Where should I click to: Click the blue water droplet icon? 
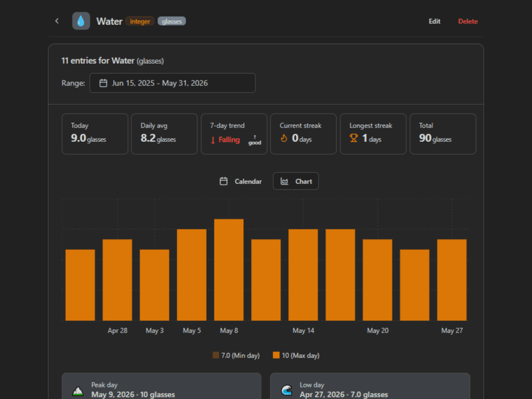pos(81,21)
